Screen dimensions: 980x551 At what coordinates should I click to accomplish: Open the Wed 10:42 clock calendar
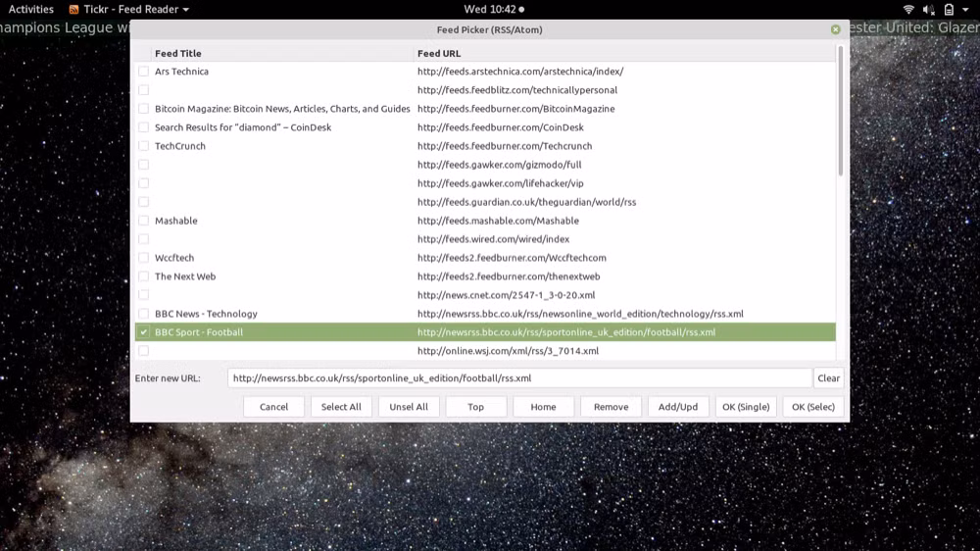tap(494, 10)
